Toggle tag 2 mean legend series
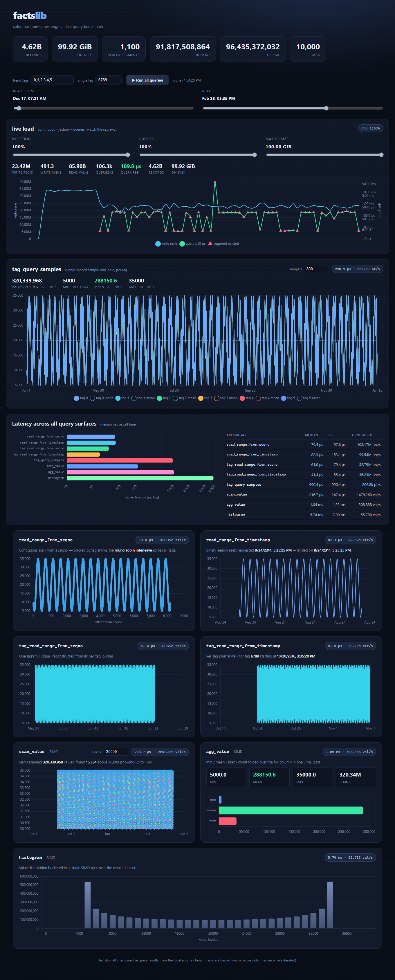Viewport: 395px width, 980px height. pos(185,398)
